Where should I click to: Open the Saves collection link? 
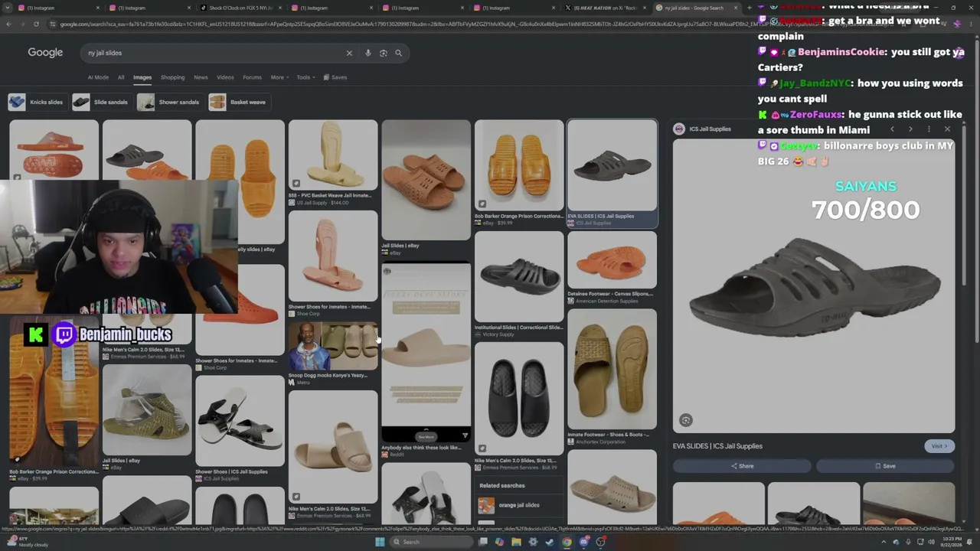335,77
